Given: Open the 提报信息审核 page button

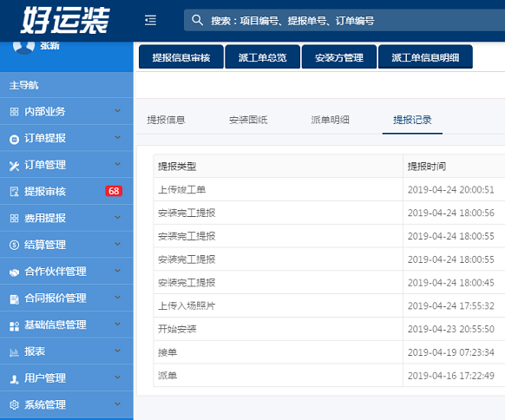Looking at the screenshot, I should [181, 57].
